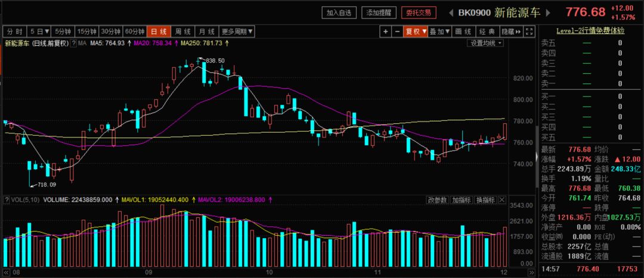Click the 买一 order book row

coord(590,97)
